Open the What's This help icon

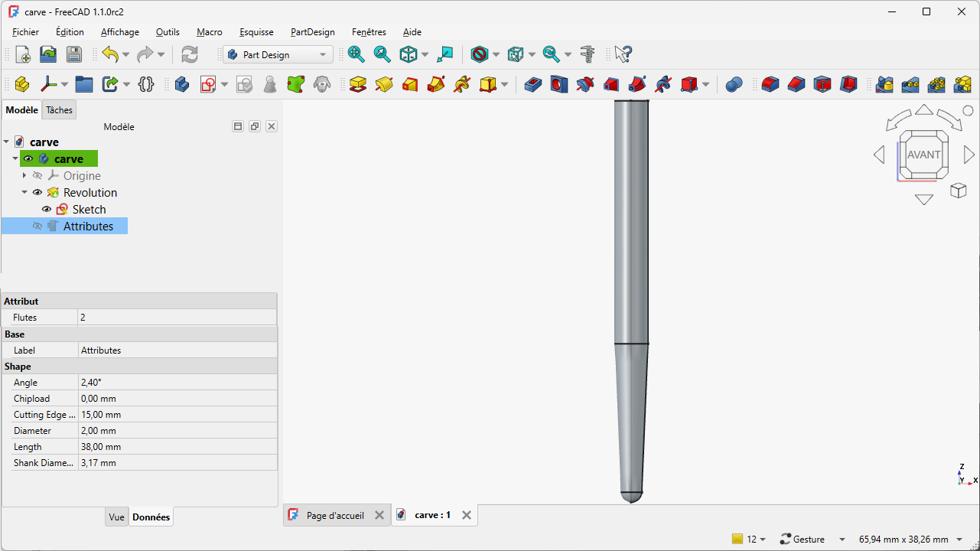[623, 54]
